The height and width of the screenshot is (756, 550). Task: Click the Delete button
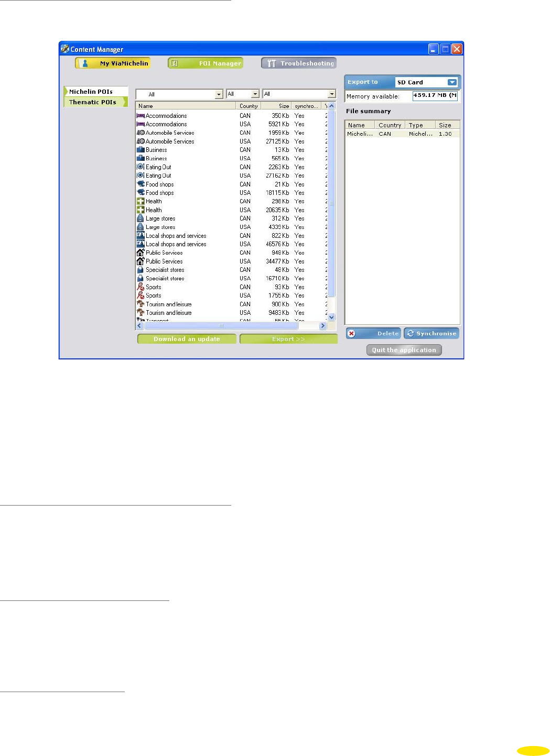pyautogui.click(x=373, y=333)
